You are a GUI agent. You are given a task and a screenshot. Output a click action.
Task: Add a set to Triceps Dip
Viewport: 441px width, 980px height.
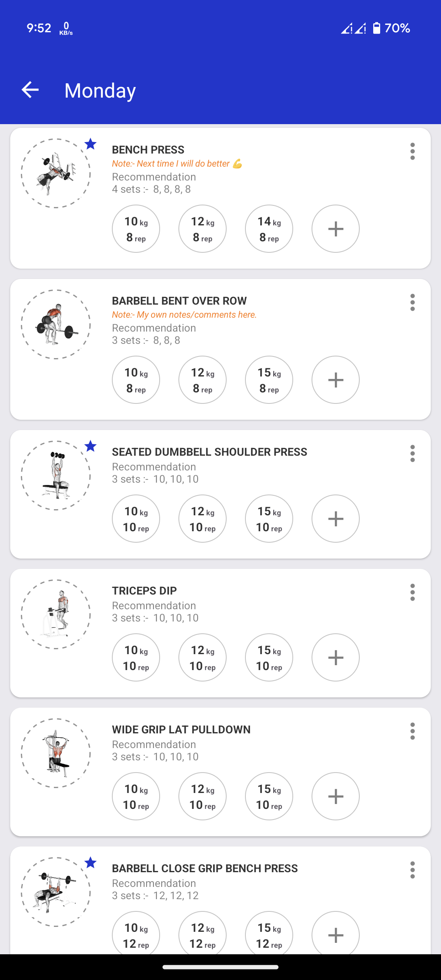click(x=335, y=657)
